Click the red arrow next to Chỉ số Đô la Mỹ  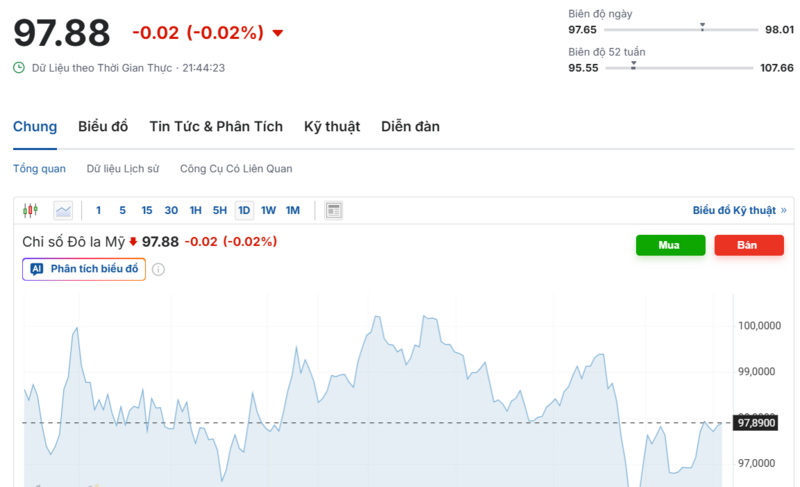click(133, 242)
